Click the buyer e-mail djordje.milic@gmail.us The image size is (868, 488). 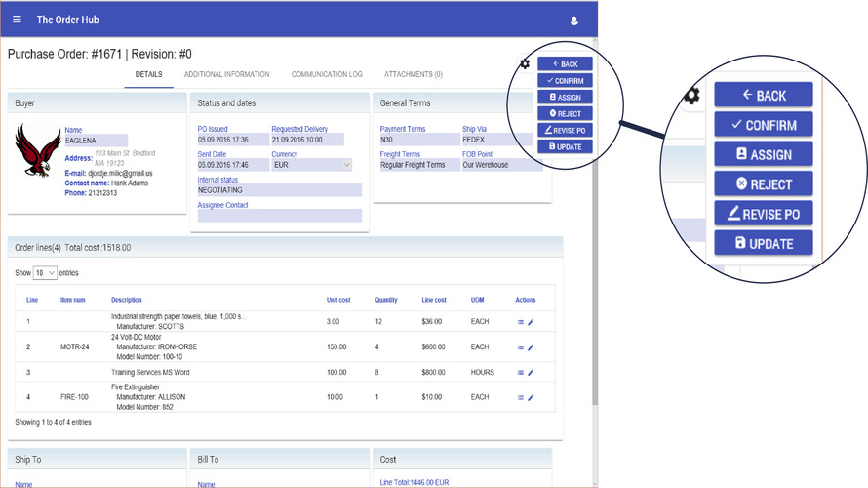[120, 174]
